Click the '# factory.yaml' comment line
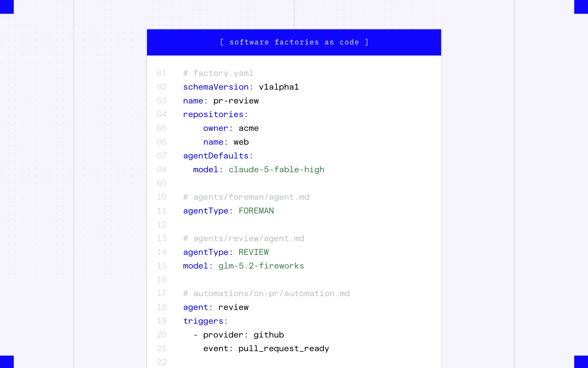The image size is (588, 368). pos(218,73)
